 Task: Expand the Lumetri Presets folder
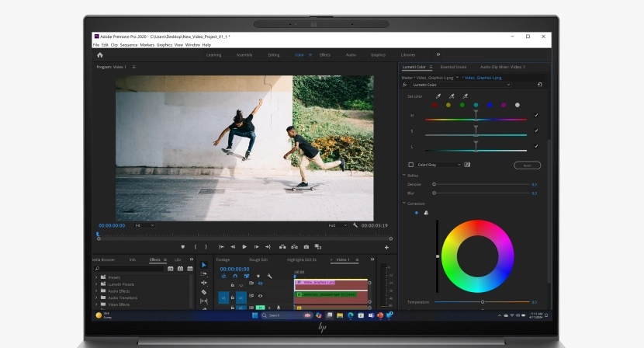pos(96,284)
